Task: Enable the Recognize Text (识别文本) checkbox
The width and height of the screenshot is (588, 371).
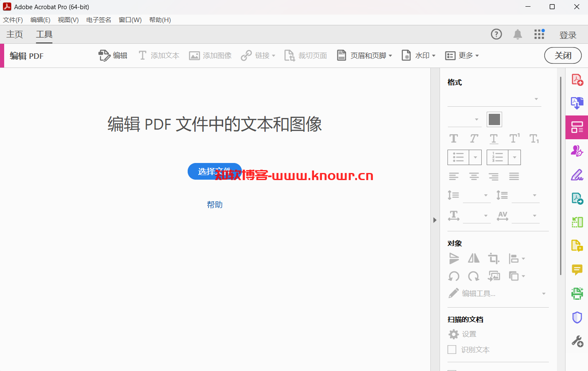Action: pos(452,349)
